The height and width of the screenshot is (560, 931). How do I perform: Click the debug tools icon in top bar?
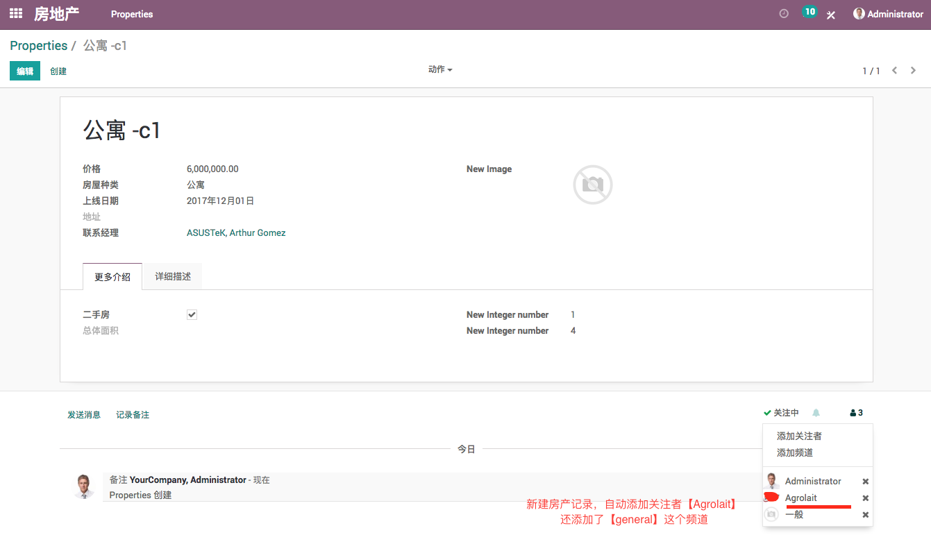pyautogui.click(x=830, y=15)
